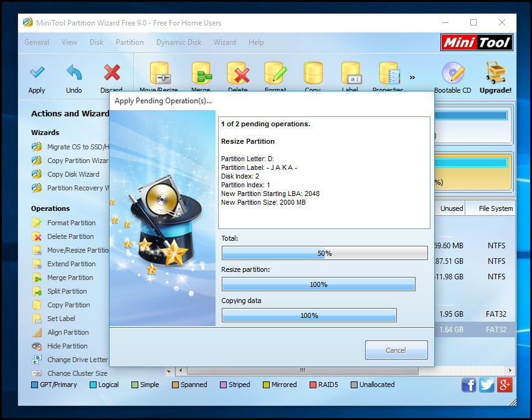Click the Resize partition progress bar
532x420 pixels.
[318, 284]
